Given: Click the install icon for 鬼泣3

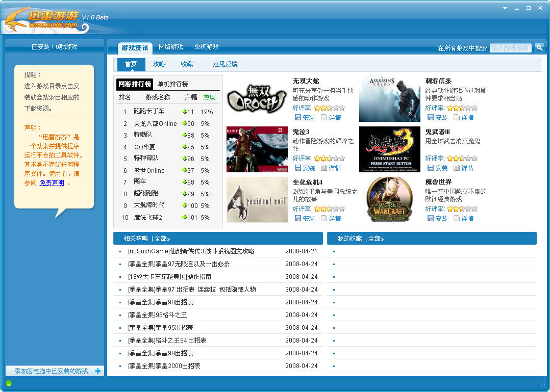Looking at the screenshot, I should click(x=298, y=168).
